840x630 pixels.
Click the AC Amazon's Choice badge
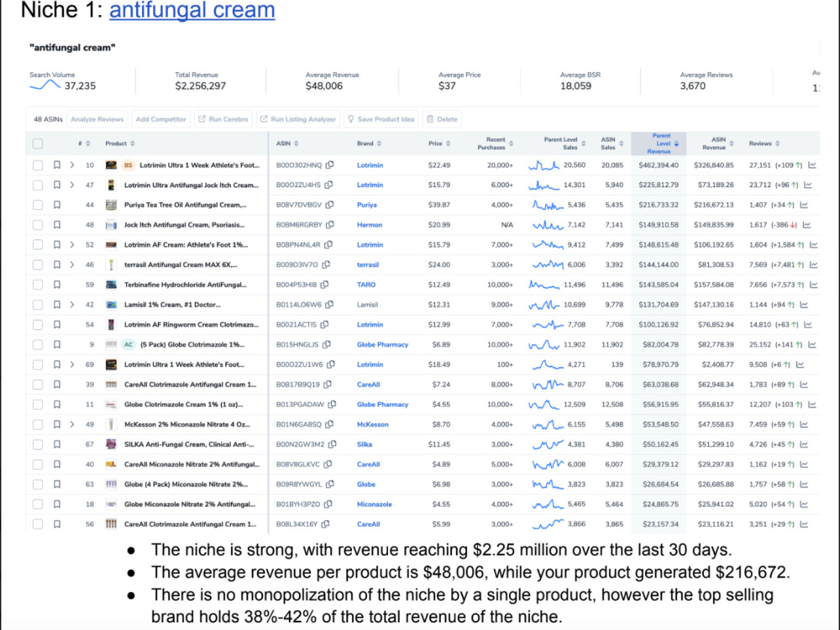pos(129,344)
